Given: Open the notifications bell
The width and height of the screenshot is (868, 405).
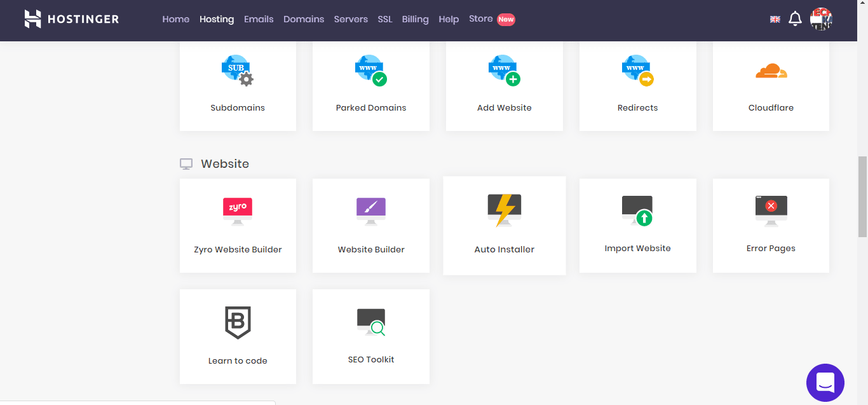Looking at the screenshot, I should [795, 19].
